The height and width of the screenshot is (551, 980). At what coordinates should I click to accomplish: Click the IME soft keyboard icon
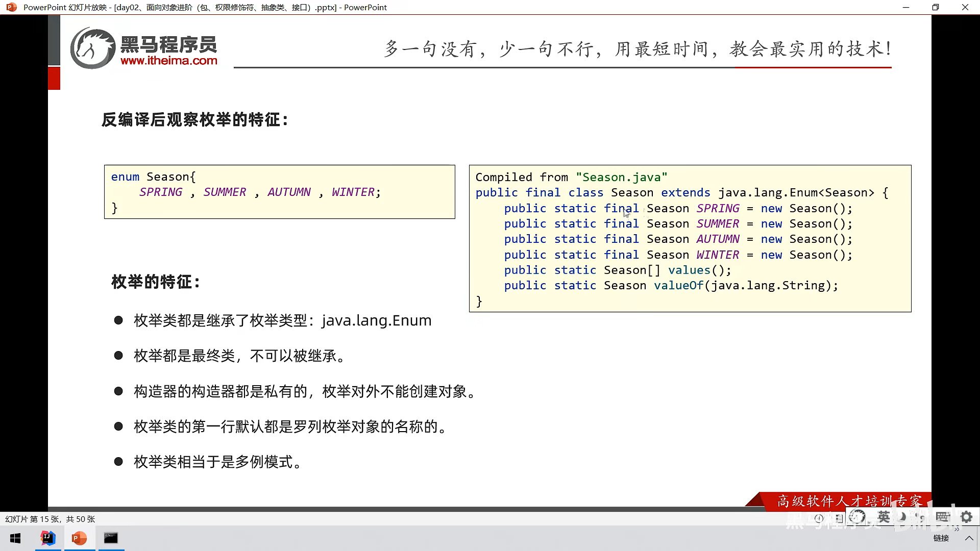pyautogui.click(x=942, y=517)
